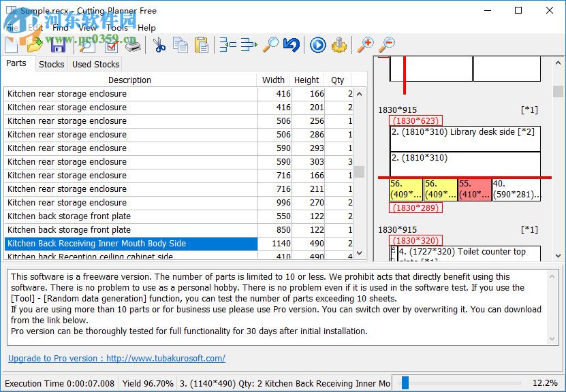
Task: Undo the last change
Action: [292, 45]
